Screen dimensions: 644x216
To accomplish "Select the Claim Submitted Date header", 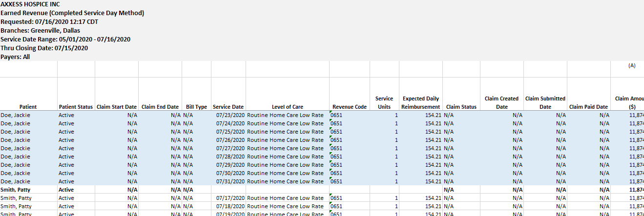I will (x=545, y=103).
